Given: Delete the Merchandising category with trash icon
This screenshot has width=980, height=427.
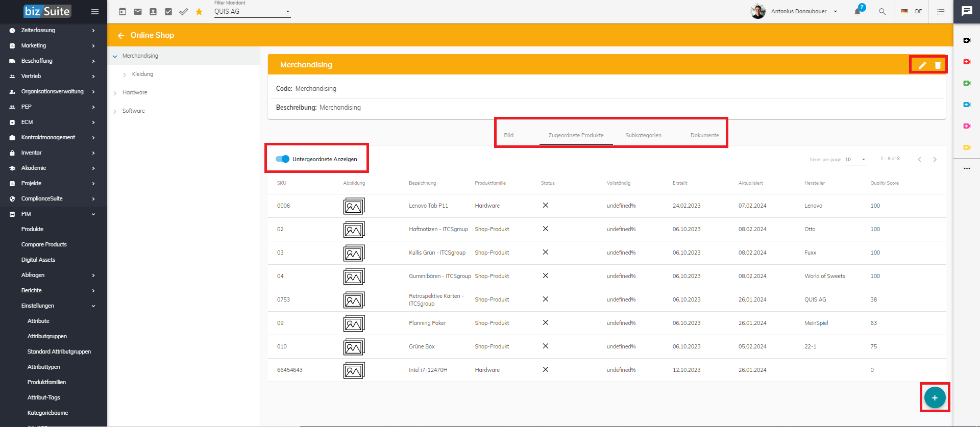Looking at the screenshot, I should coord(938,65).
